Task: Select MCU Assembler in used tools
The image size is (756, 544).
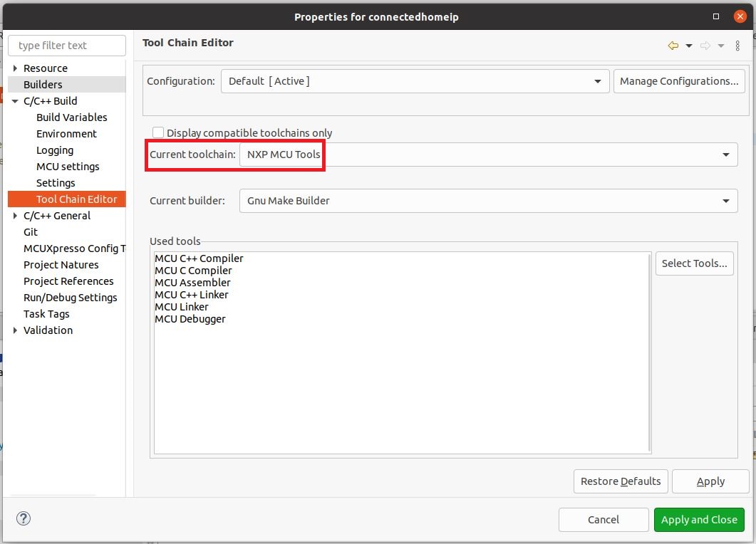Action: click(x=192, y=283)
